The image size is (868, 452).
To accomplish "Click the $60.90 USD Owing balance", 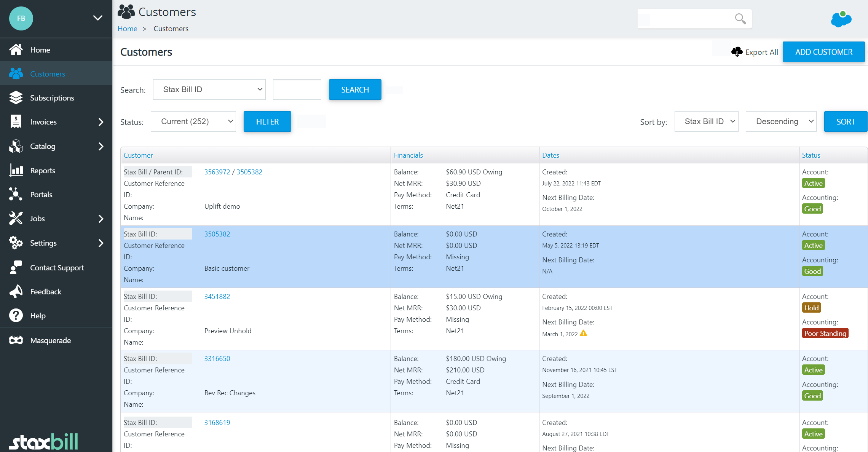I will 474,172.
